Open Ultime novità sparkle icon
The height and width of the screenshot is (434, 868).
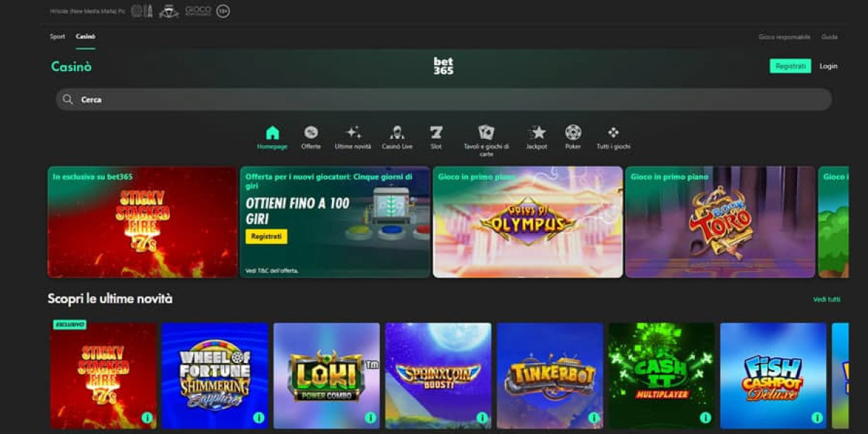point(353,133)
